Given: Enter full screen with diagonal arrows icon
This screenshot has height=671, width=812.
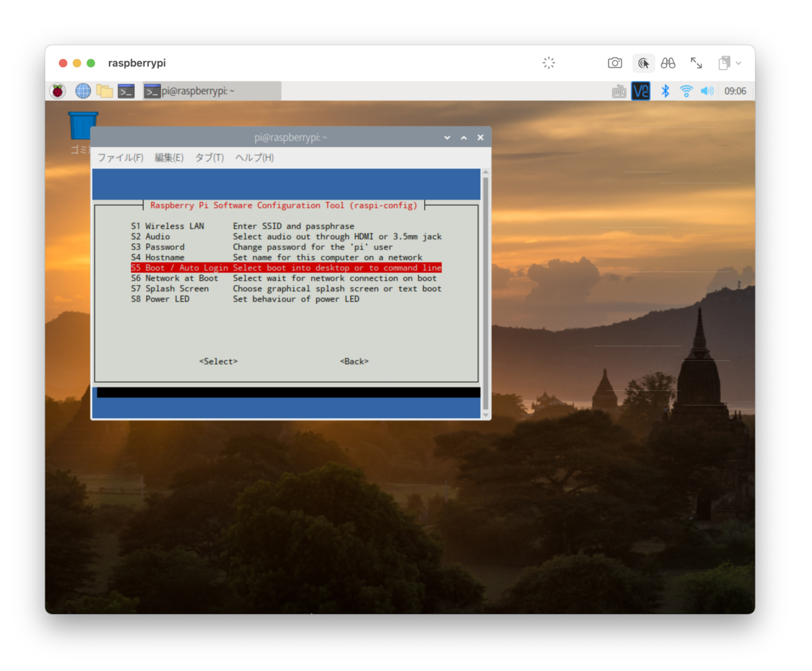Looking at the screenshot, I should pos(696,63).
